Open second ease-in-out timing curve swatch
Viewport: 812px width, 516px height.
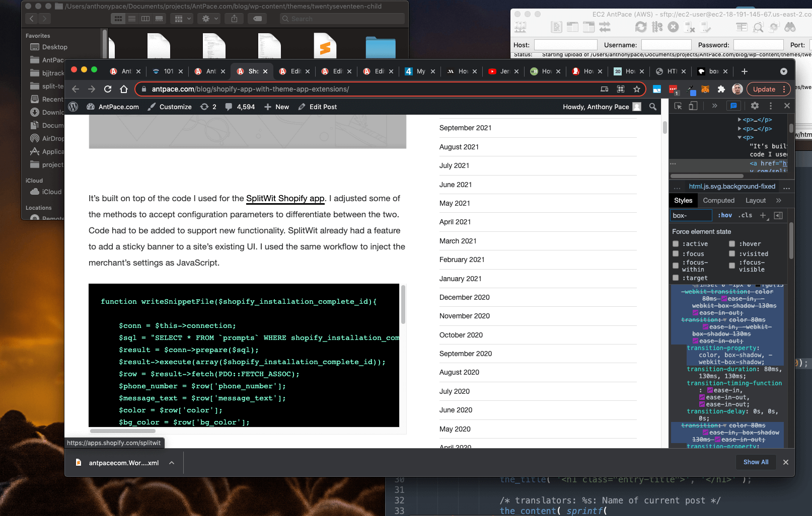click(702, 404)
